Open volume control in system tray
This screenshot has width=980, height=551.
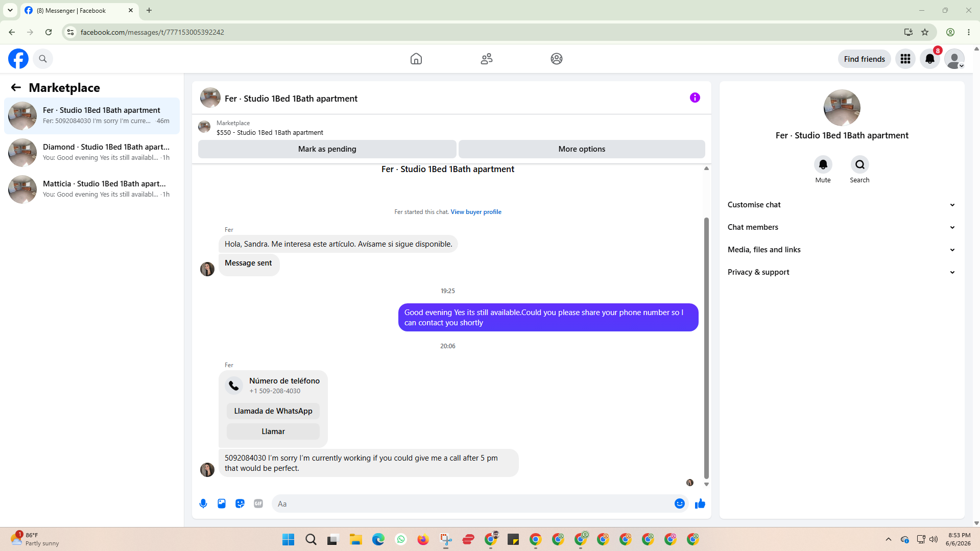pos(934,539)
